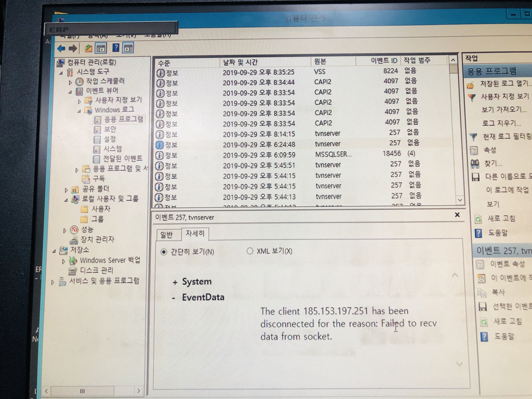Expand 작업 스케줄러 tree node
This screenshot has height=399, width=532.
(x=70, y=83)
